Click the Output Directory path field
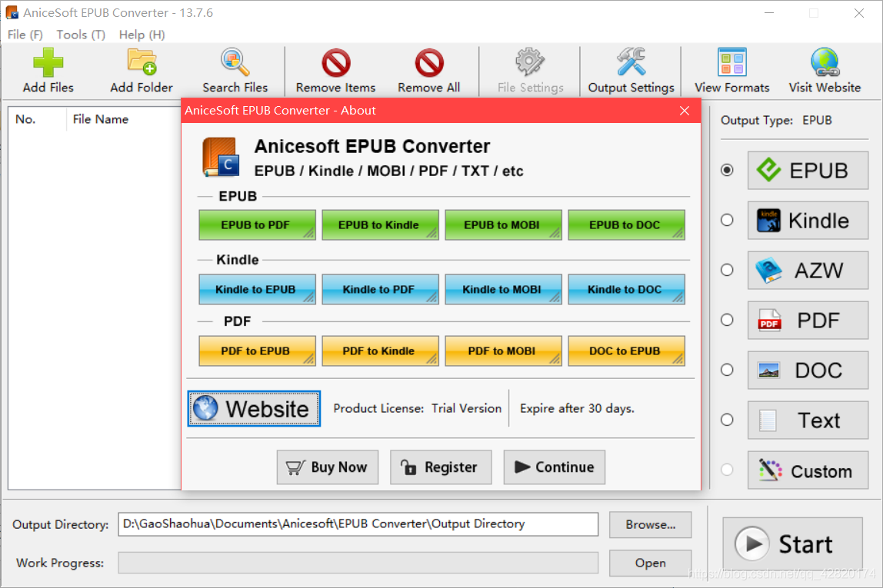Screen dimensions: 883x588 pos(358,524)
